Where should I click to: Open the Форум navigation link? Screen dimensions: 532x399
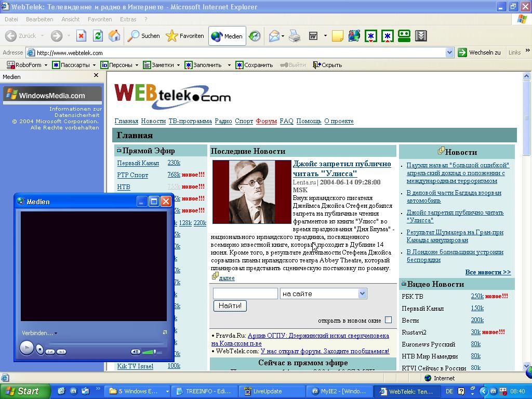tap(267, 121)
